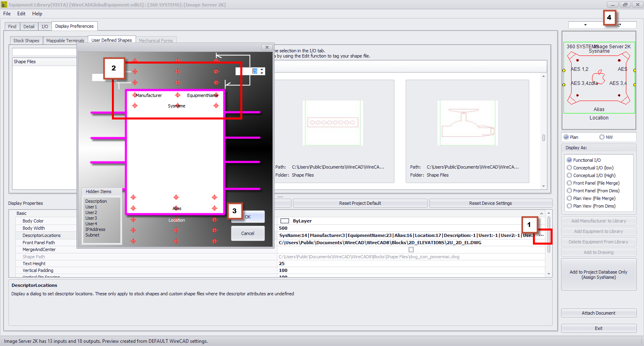Click the property grid scrollbar thumb

pyautogui.click(x=549, y=235)
